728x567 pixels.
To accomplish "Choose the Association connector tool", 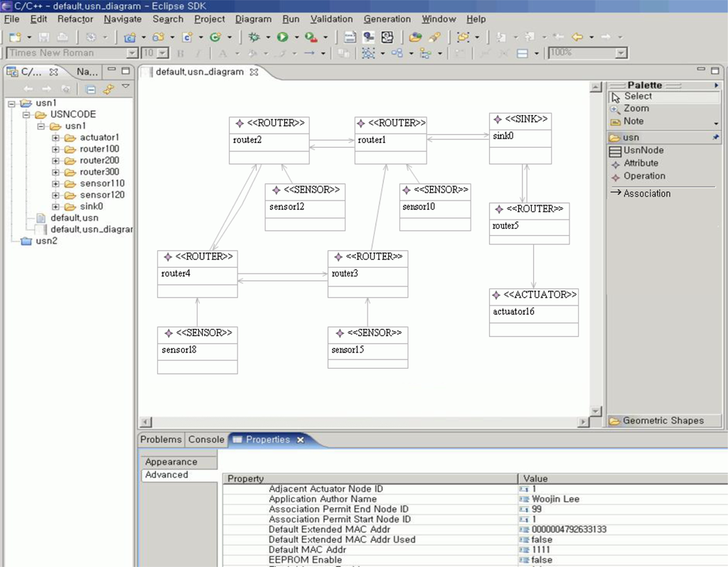I will [x=646, y=193].
